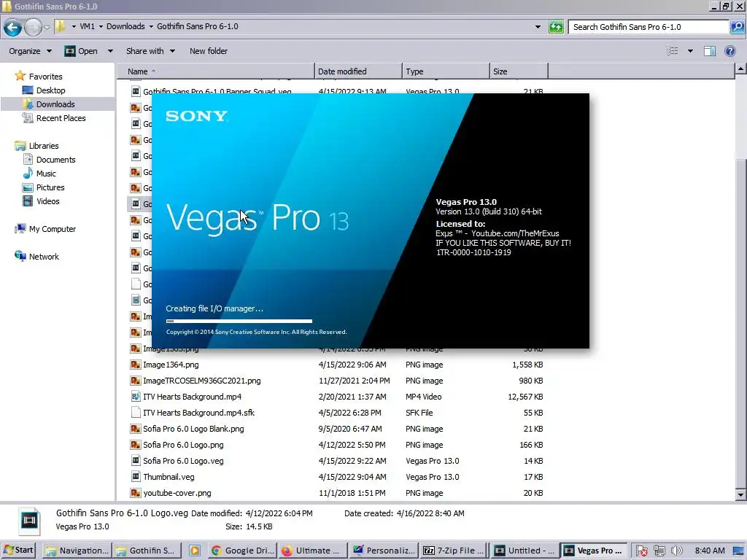Image resolution: width=747 pixels, height=560 pixels.
Task: Create a New folder
Action: click(208, 51)
